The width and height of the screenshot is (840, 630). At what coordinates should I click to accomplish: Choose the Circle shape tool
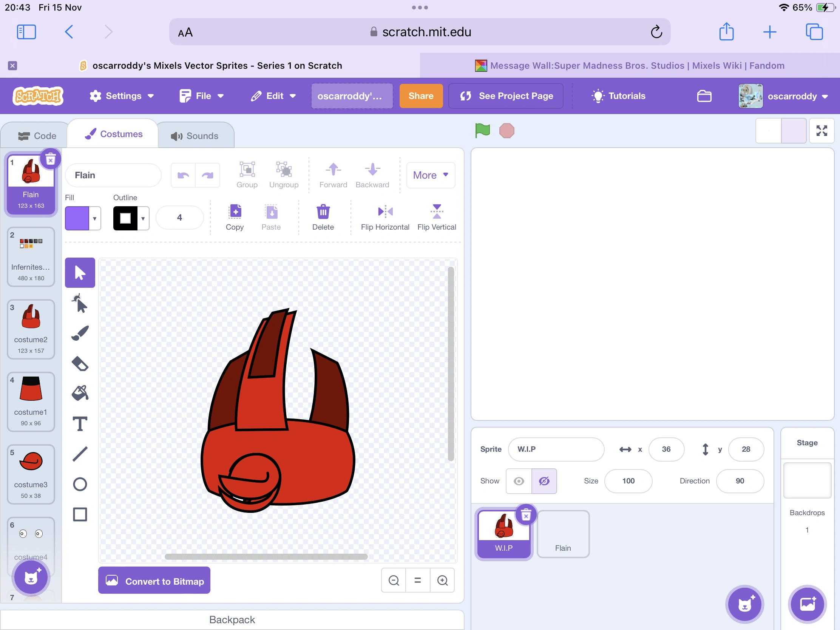point(80,484)
